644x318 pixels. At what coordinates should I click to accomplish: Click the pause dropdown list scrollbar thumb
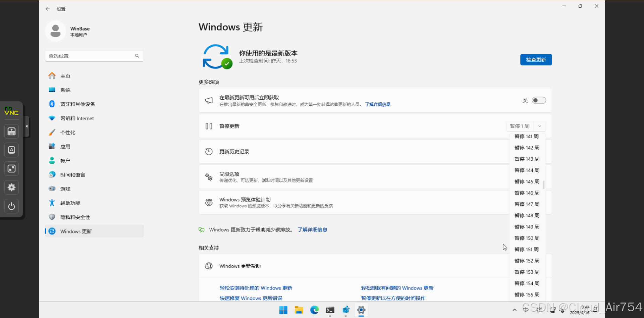coord(544,184)
